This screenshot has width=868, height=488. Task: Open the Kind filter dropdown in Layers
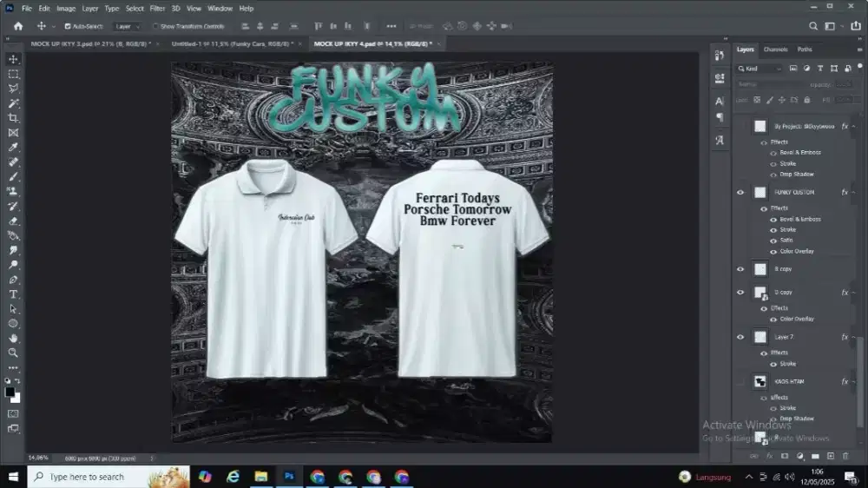point(759,69)
